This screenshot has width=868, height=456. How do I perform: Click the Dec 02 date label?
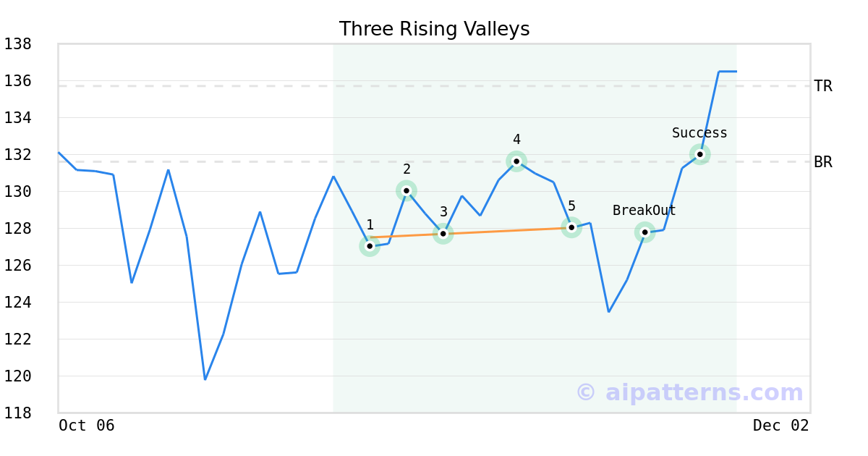pyautogui.click(x=780, y=426)
